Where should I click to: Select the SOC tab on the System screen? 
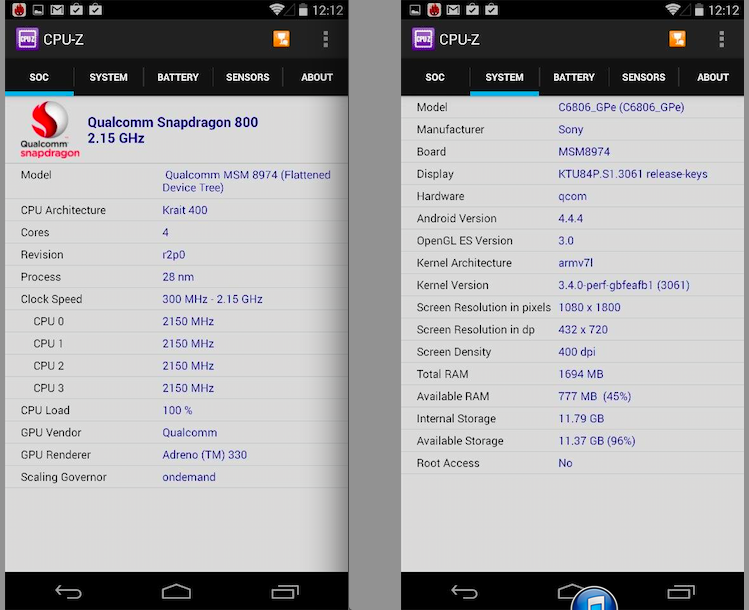pos(435,77)
